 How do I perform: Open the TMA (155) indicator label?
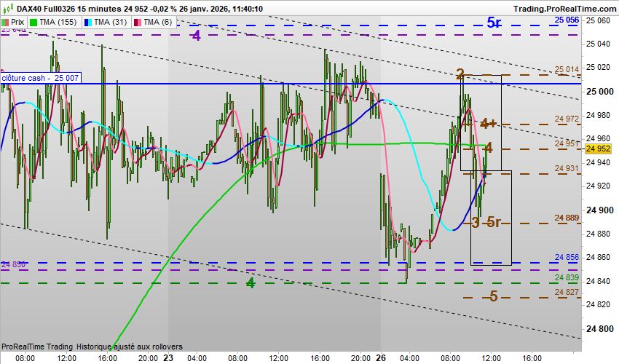[x=54, y=22]
